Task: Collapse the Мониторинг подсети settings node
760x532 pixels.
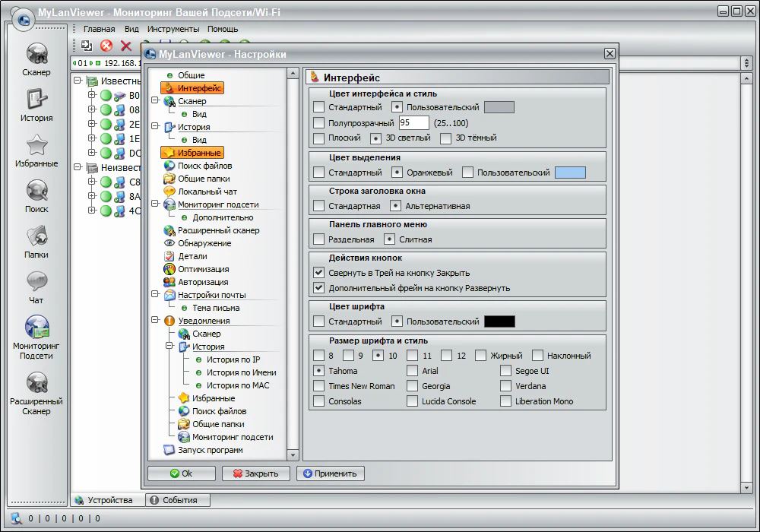Action: [x=154, y=204]
